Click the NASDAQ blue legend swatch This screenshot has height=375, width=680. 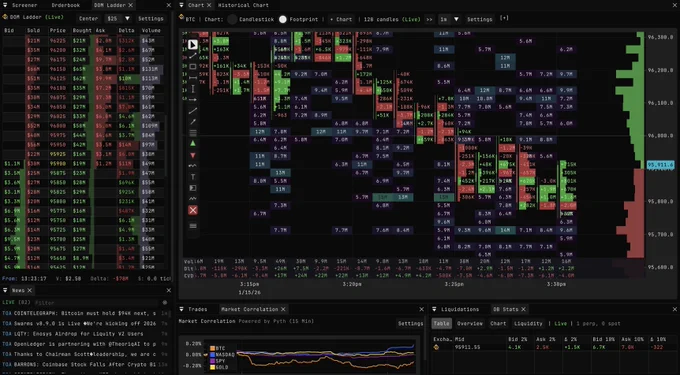(x=212, y=355)
